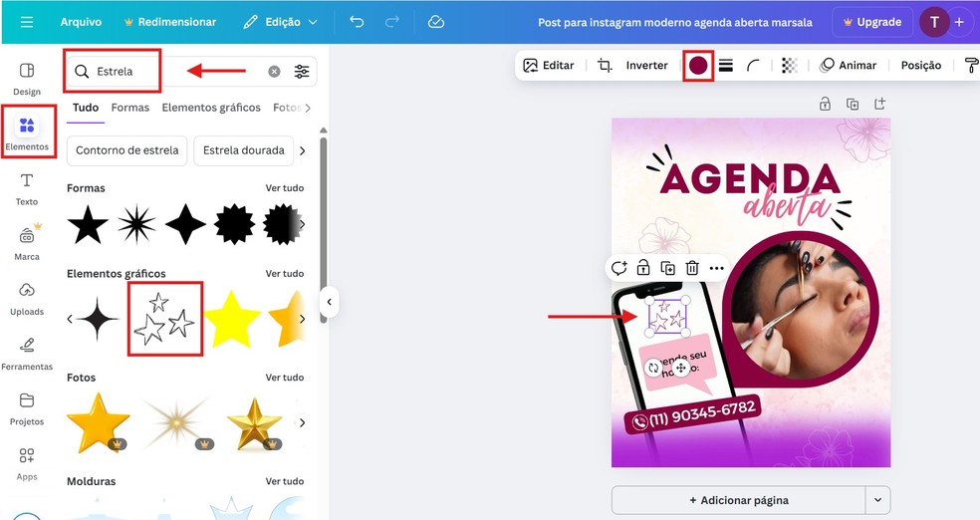Click Ver tudo for Fotos
The image size is (980, 520).
285,378
